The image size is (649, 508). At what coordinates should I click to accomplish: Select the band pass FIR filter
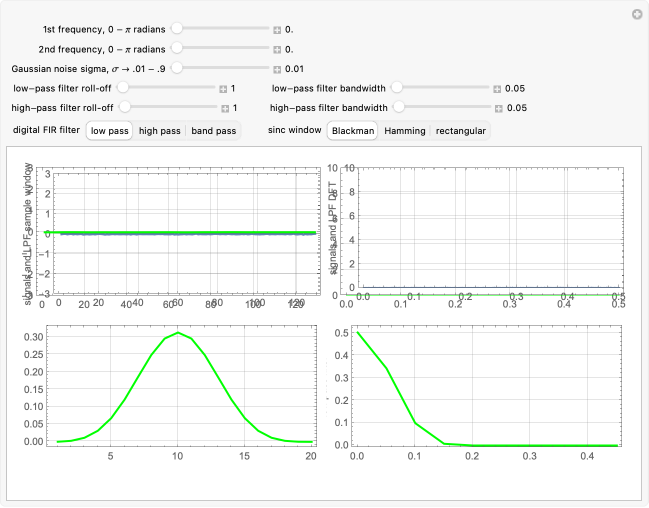click(214, 130)
